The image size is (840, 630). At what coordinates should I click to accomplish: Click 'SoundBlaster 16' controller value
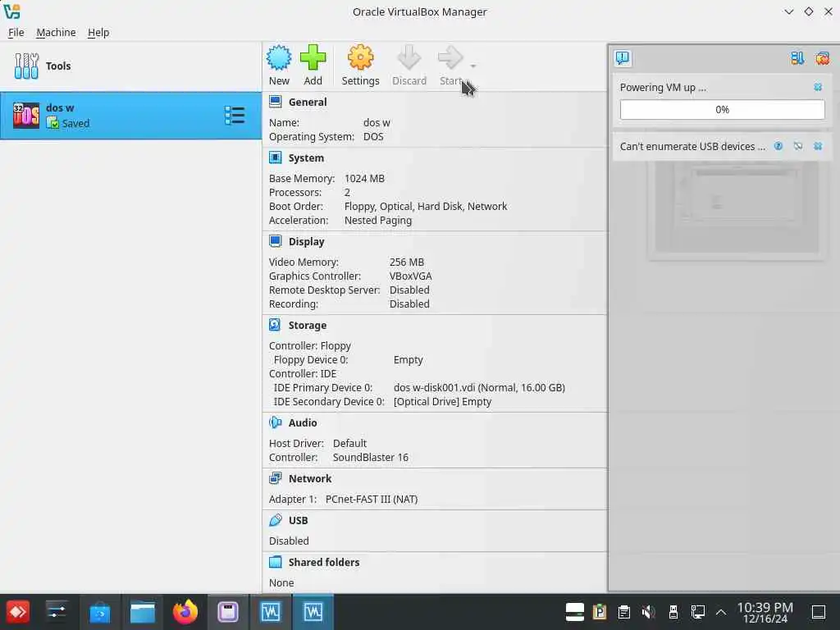pyautogui.click(x=370, y=457)
